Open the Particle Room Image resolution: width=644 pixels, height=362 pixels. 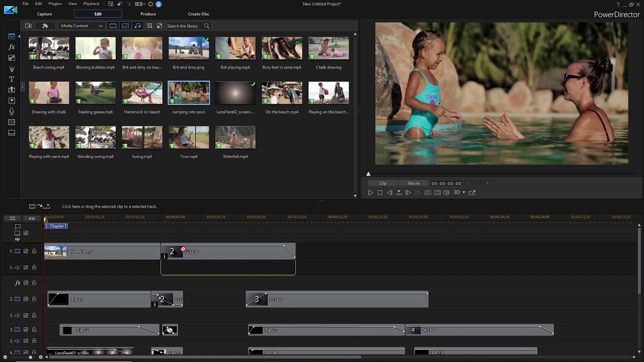12,68
